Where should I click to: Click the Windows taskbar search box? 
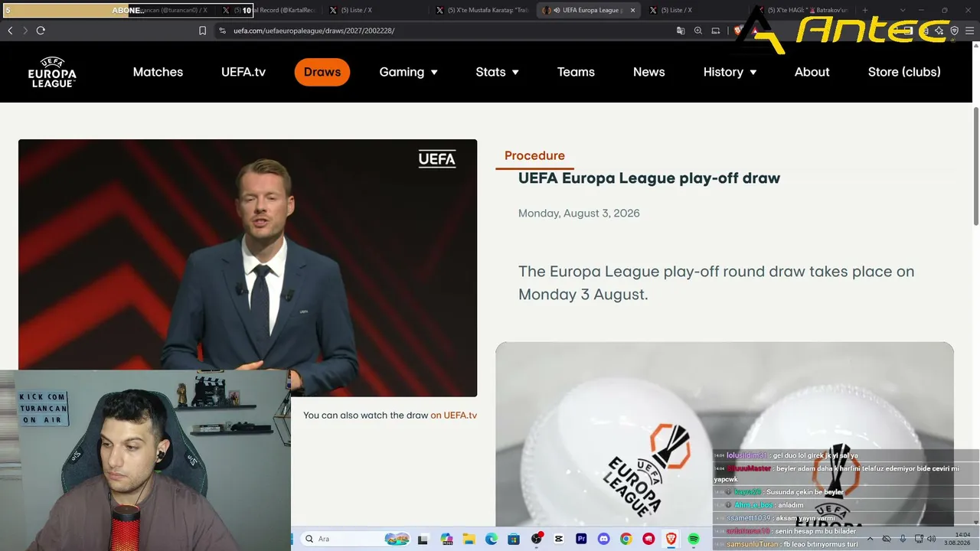(355, 539)
